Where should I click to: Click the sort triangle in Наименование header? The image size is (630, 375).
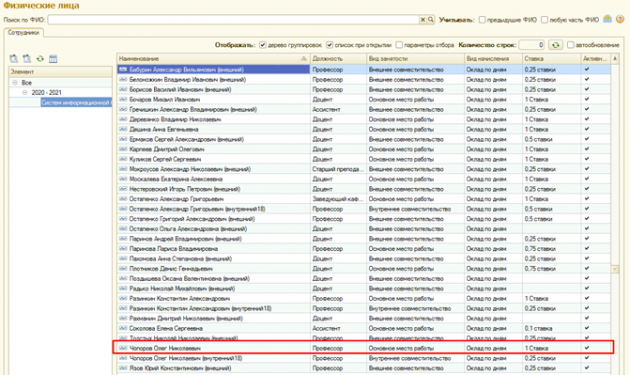tap(304, 59)
